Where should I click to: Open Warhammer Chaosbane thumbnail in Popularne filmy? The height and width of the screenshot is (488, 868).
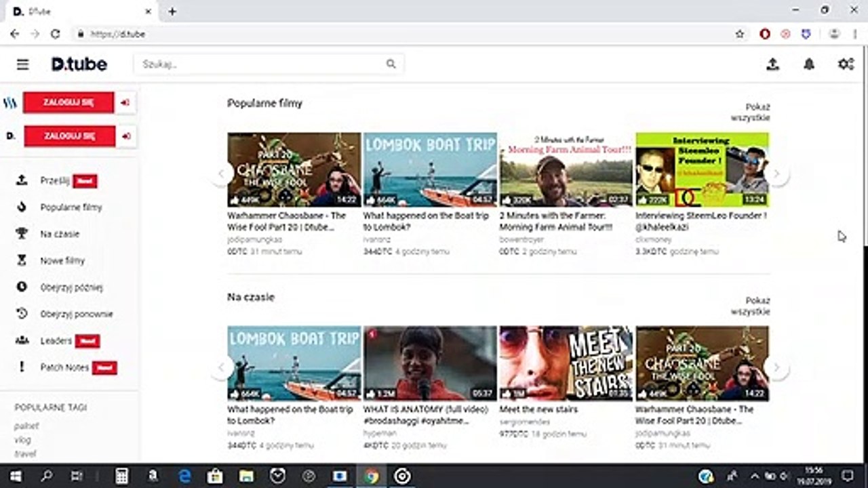click(x=294, y=169)
